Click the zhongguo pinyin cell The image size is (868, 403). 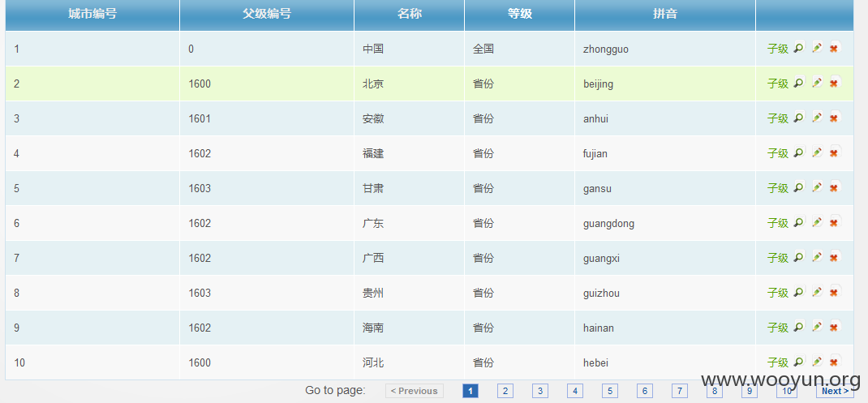coord(665,49)
